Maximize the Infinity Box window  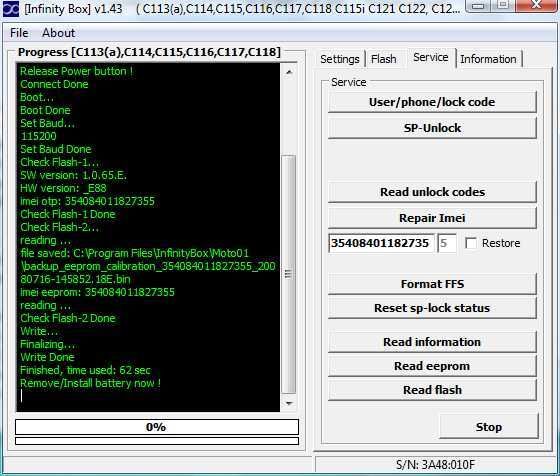pos(504,5)
